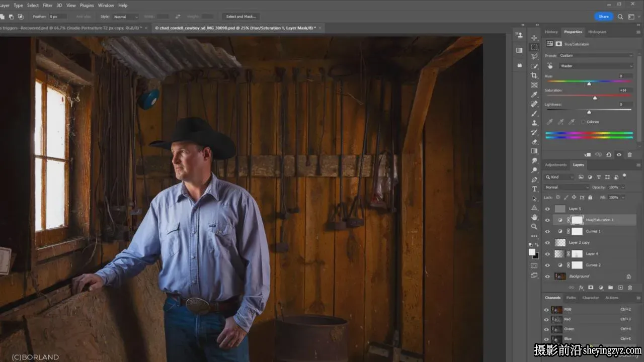Open the Preset dropdown showing Custom
Screen dimensions: 644x362
(x=596, y=55)
